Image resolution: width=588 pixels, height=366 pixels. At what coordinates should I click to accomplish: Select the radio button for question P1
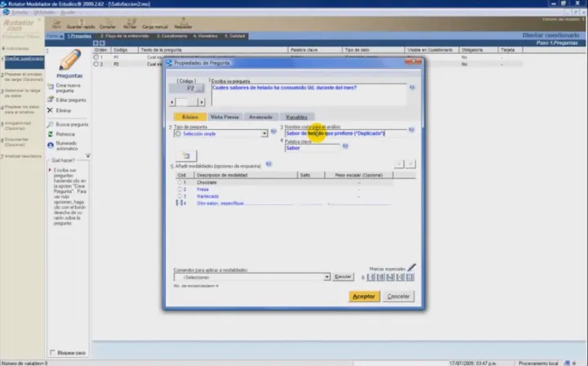click(x=97, y=57)
